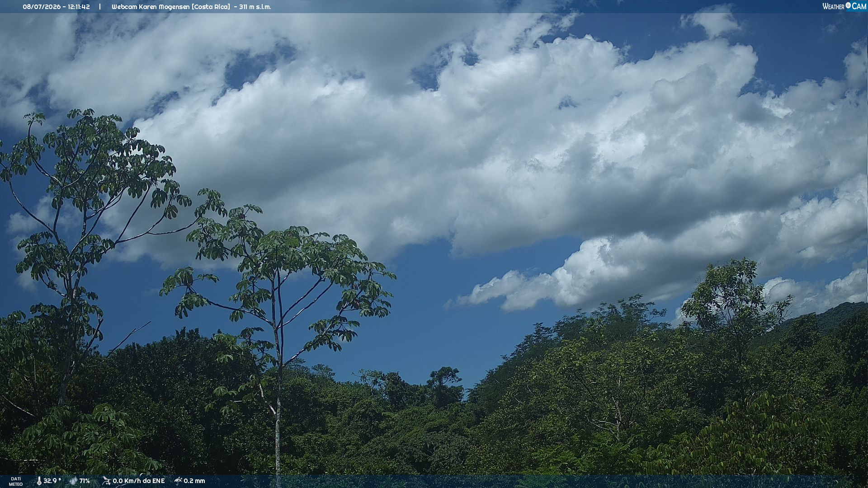This screenshot has width=868, height=488.
Task: Click the rain umbrella icon
Action: (x=178, y=481)
